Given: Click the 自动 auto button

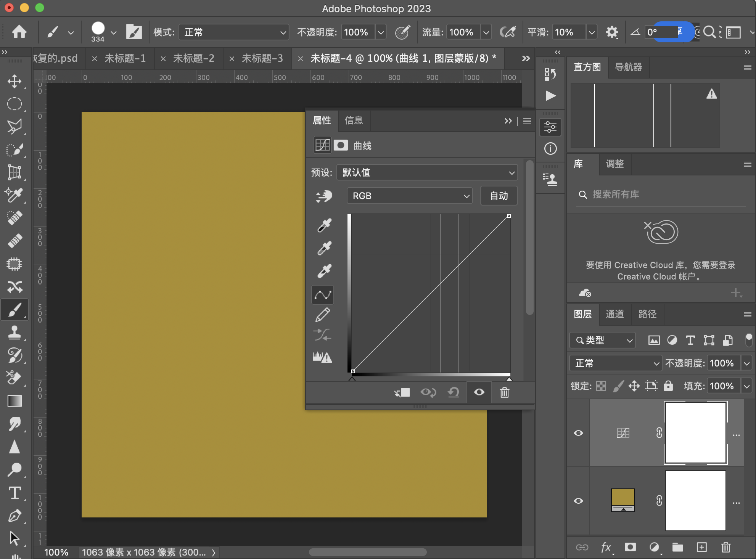Looking at the screenshot, I should pyautogui.click(x=499, y=196).
